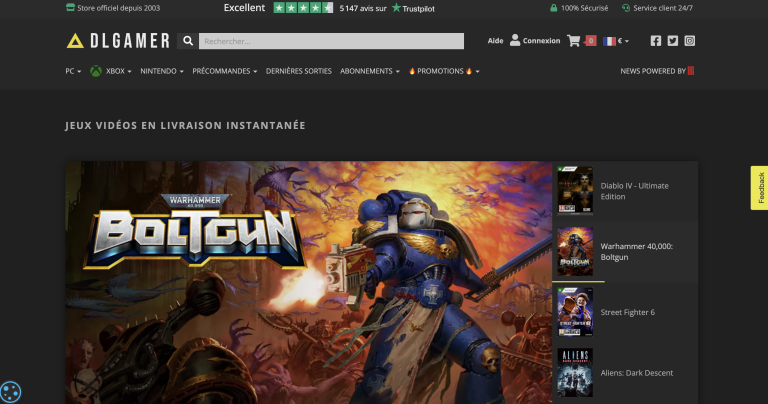Click the Boltgun cover thumbnail

[575, 251]
